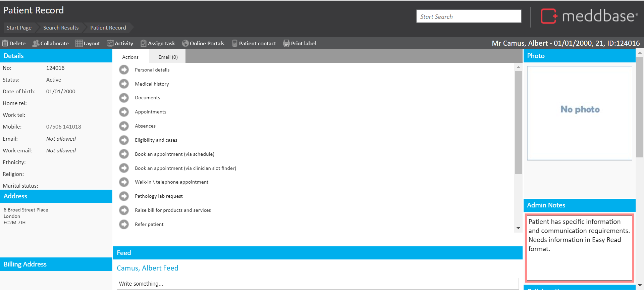Click the arrow icon beside Appointments

(124, 112)
